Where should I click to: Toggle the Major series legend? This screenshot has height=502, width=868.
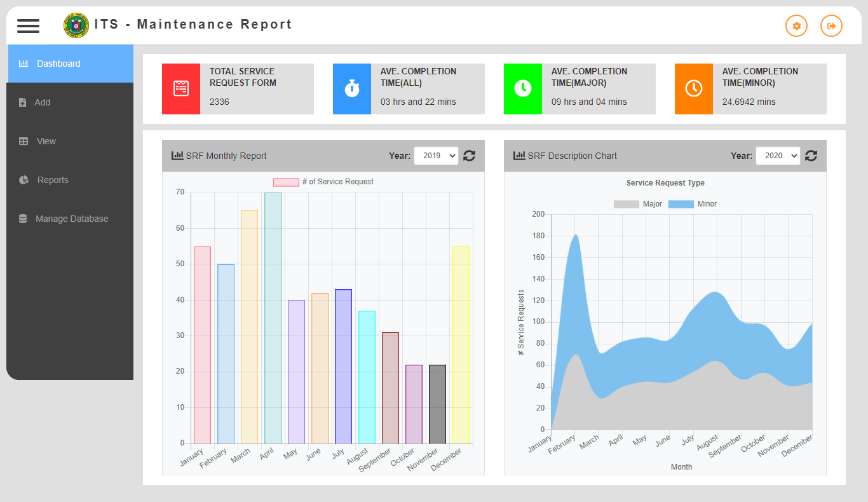[637, 204]
